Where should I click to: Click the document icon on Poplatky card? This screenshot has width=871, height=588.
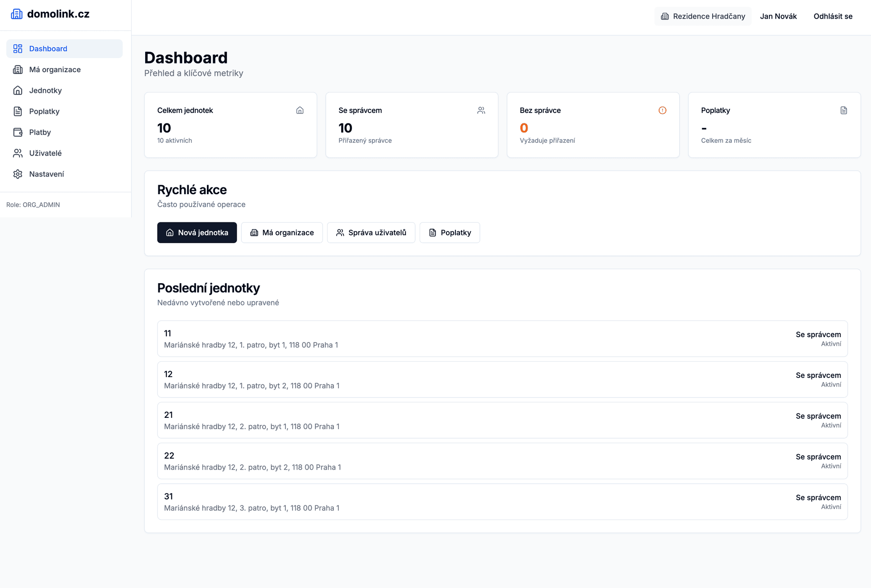843,110
